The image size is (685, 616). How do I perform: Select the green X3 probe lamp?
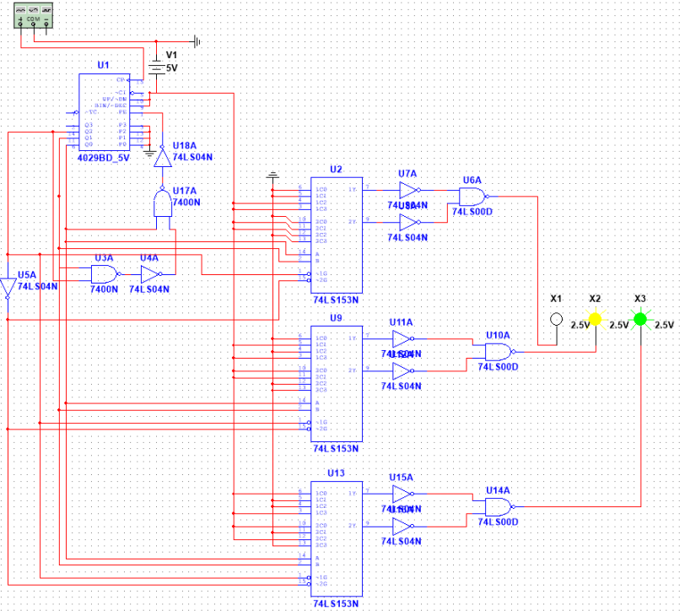[x=640, y=319]
